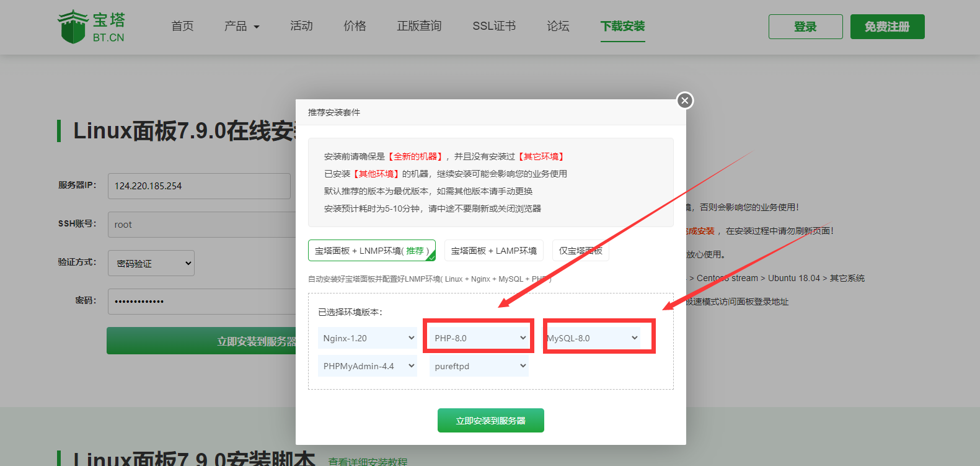Click the 已选择环境版本 label
Image resolution: width=980 pixels, height=466 pixels.
point(350,312)
